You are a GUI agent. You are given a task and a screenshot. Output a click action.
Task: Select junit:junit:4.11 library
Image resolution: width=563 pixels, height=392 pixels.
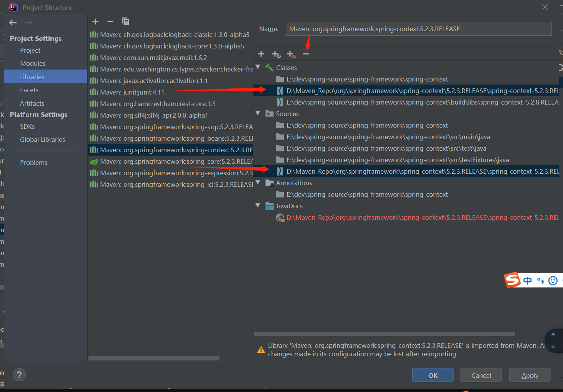pyautogui.click(x=170, y=92)
